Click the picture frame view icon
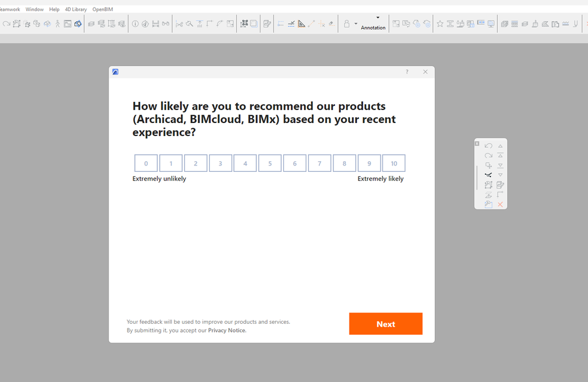588x382 pixels. [x=68, y=24]
